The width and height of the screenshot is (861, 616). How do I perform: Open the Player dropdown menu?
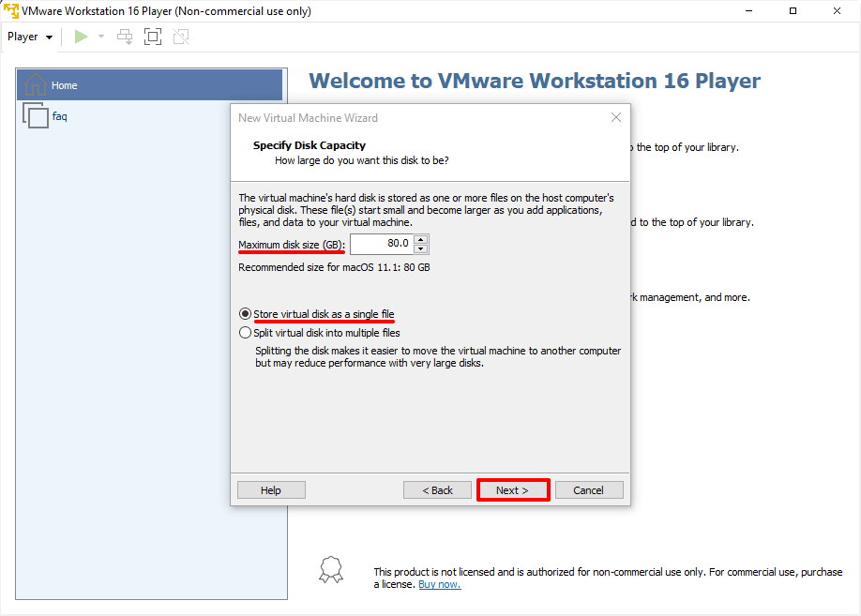[30, 37]
